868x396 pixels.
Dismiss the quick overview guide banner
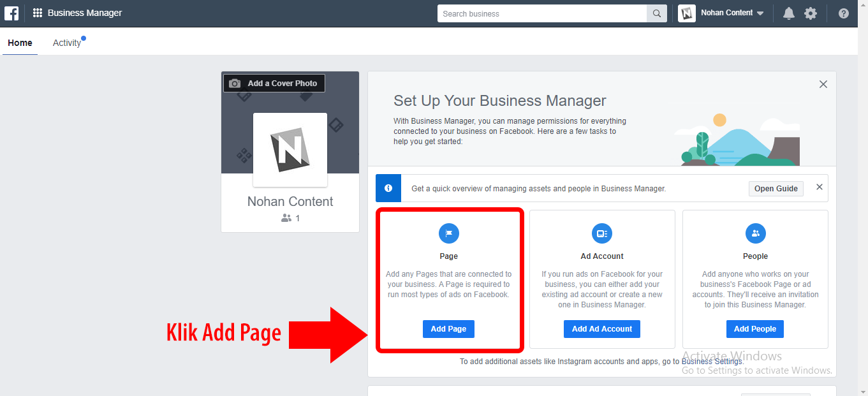pyautogui.click(x=820, y=187)
